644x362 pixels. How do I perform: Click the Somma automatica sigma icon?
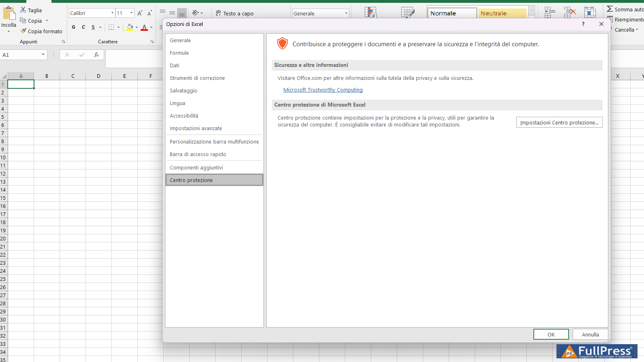(610, 9)
